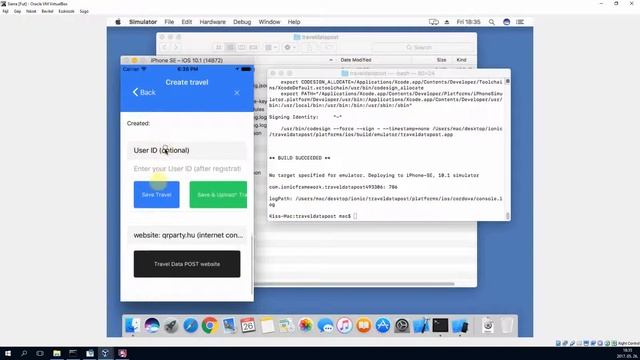Open the Trash in the Dock
Viewport: 640px width, 360px height.
(507, 325)
